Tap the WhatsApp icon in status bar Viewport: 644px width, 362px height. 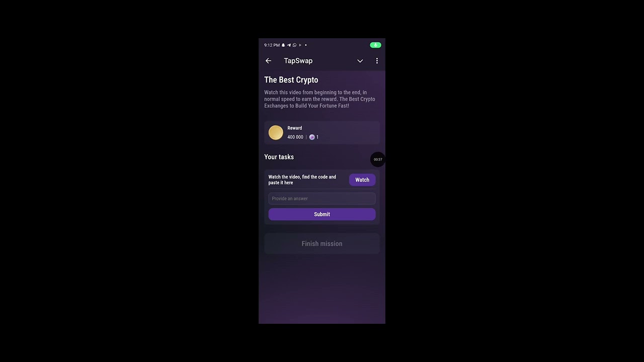[294, 45]
